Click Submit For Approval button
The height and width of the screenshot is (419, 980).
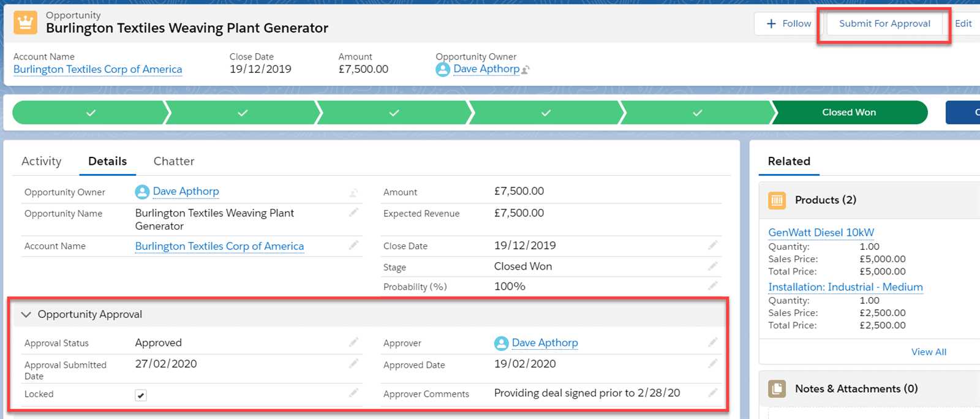tap(884, 23)
